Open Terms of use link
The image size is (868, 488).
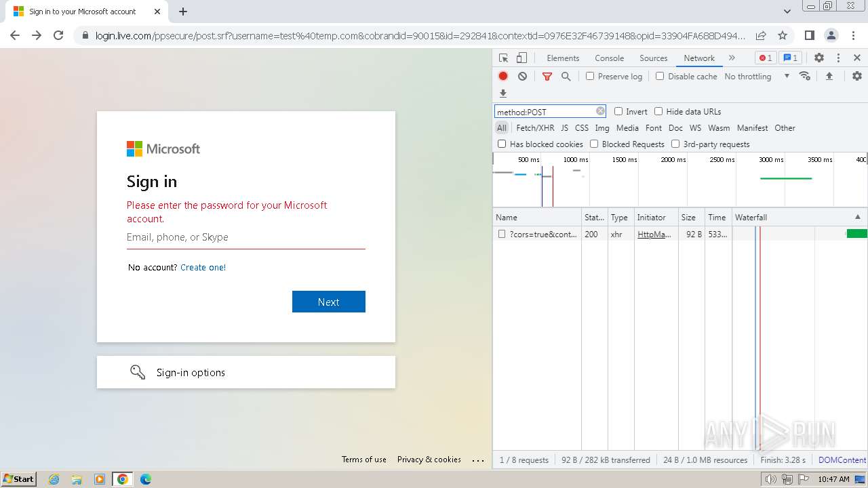364,460
